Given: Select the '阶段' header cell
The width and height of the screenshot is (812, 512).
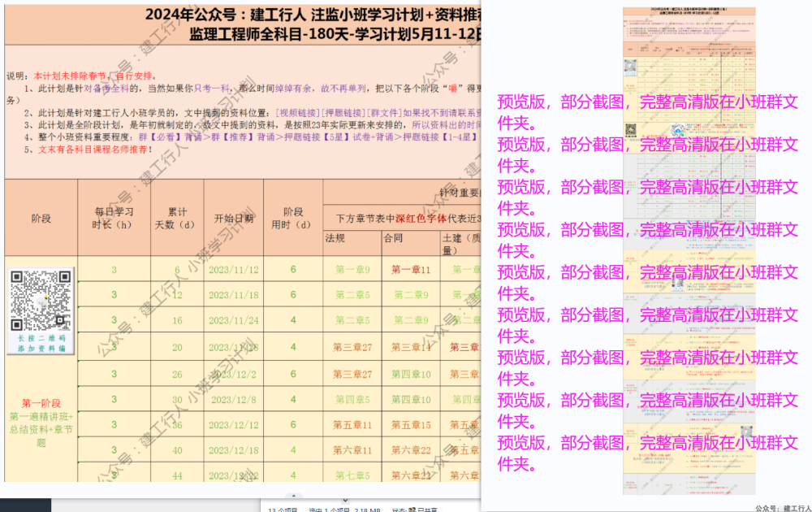Looking at the screenshot, I should point(41,218).
